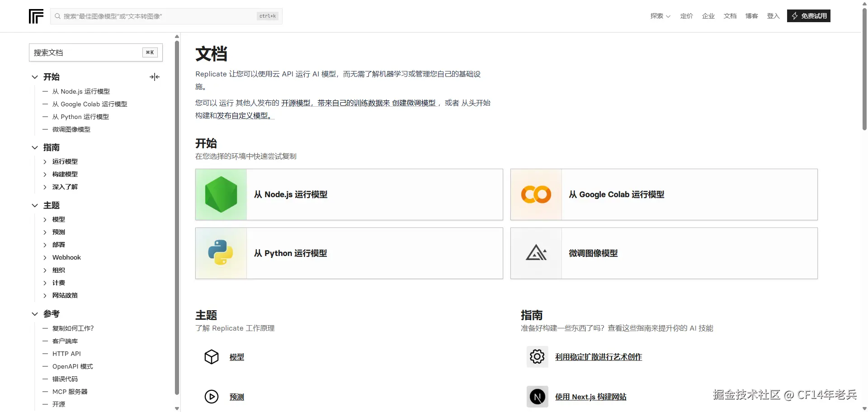
Task: Expand Webhook topic in sidebar
Action: 45,257
